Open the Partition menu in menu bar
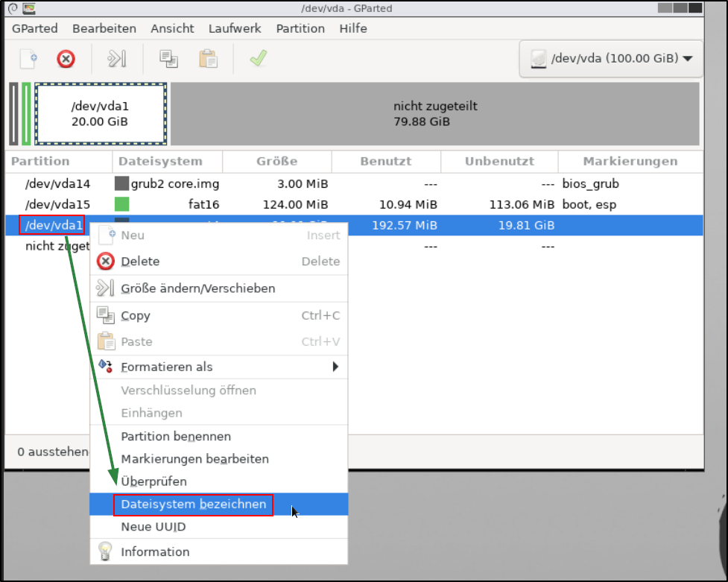The image size is (728, 582). tap(300, 28)
